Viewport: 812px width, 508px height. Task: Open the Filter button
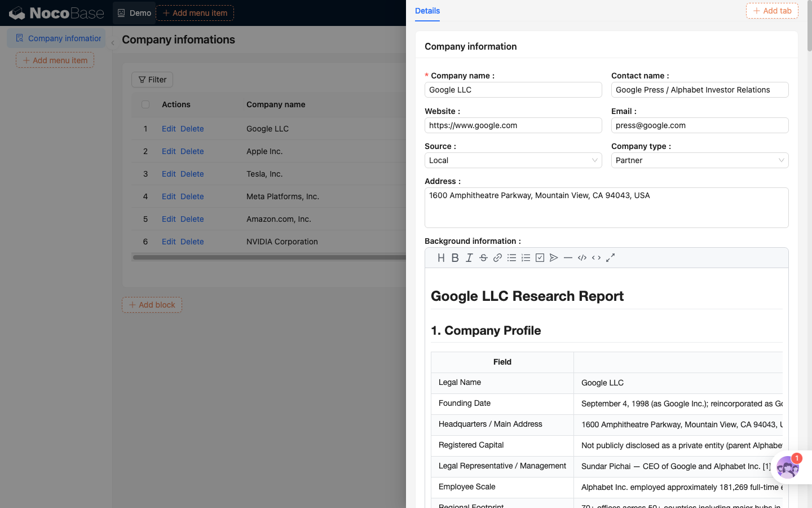point(152,80)
